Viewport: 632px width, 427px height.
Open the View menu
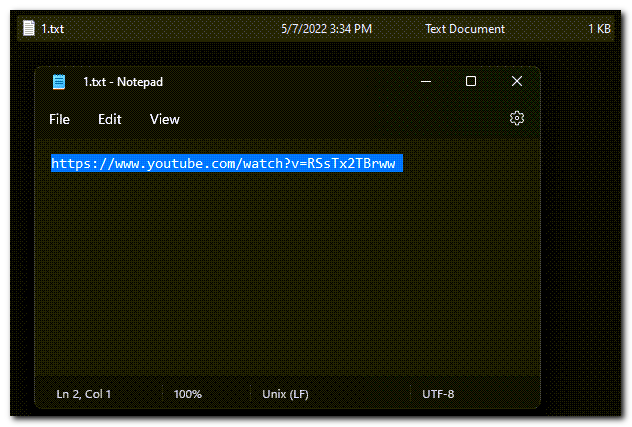[164, 119]
